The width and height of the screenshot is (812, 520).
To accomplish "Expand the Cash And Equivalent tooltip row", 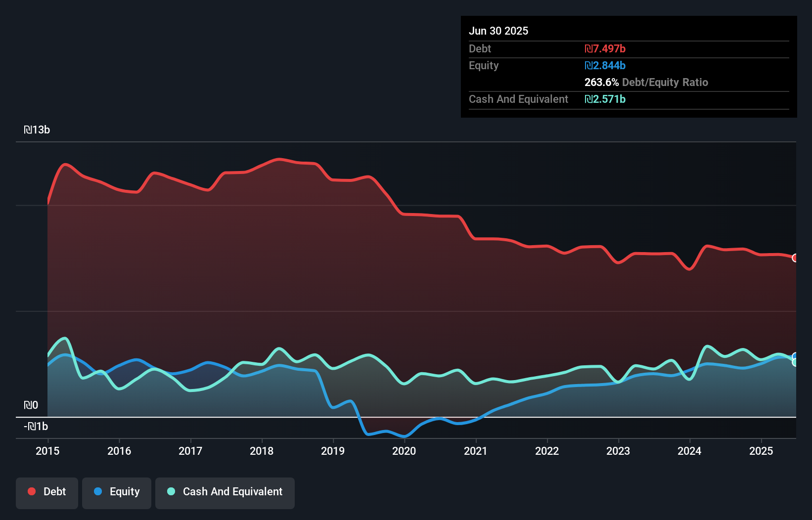I will [518, 99].
